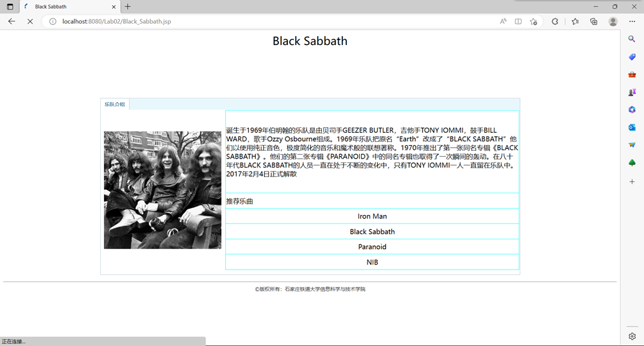
Task: Stop loading the page
Action: click(x=30, y=21)
